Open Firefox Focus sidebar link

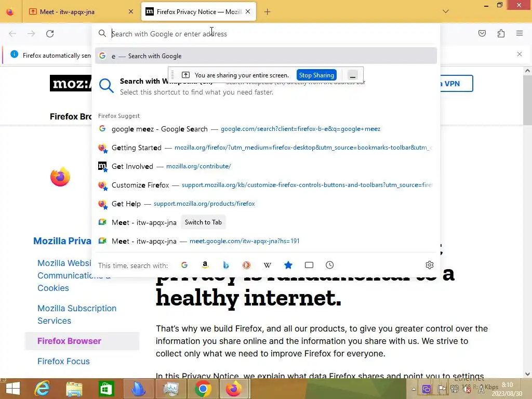tap(63, 362)
